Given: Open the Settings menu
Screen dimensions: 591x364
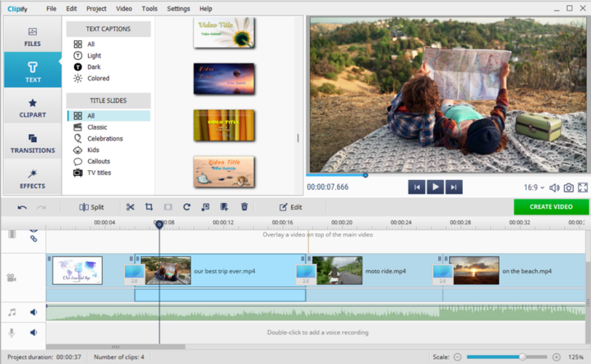Looking at the screenshot, I should click(178, 8).
